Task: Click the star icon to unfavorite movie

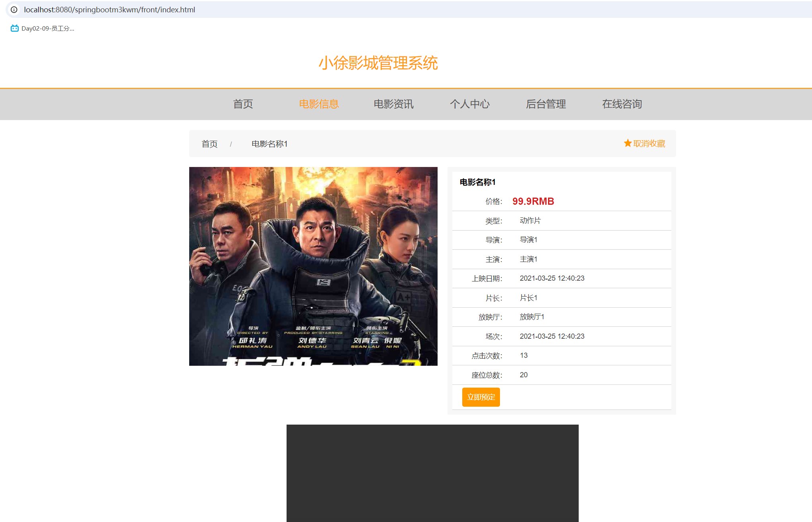Action: pos(628,143)
